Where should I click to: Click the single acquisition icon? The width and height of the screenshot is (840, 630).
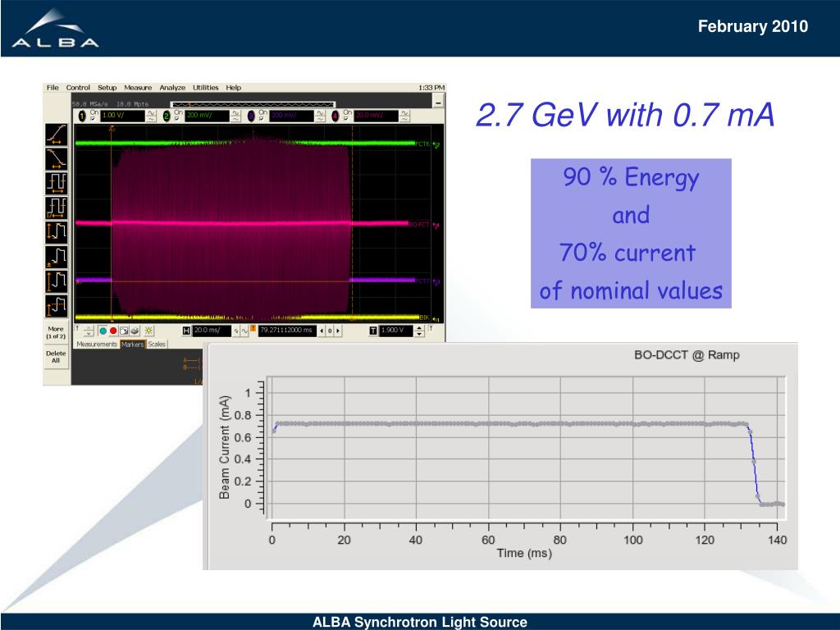pos(124,331)
